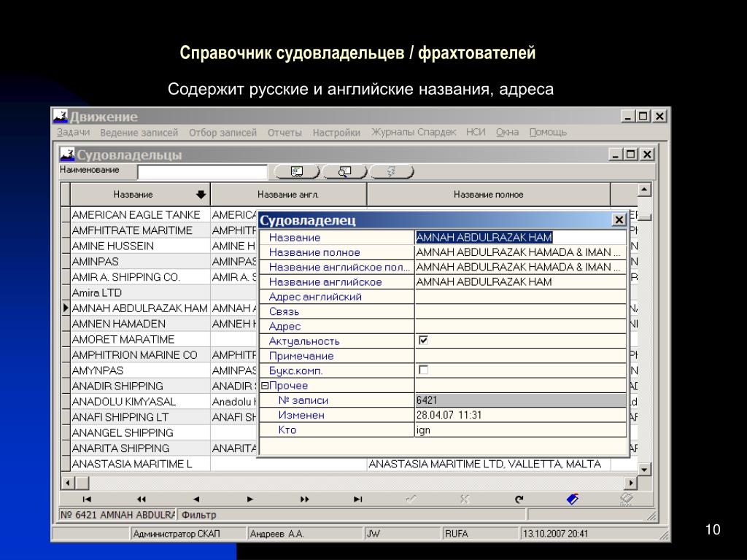The width and height of the screenshot is (747, 560).
Task: Click vertical scrollbar up arrow
Action: point(644,190)
